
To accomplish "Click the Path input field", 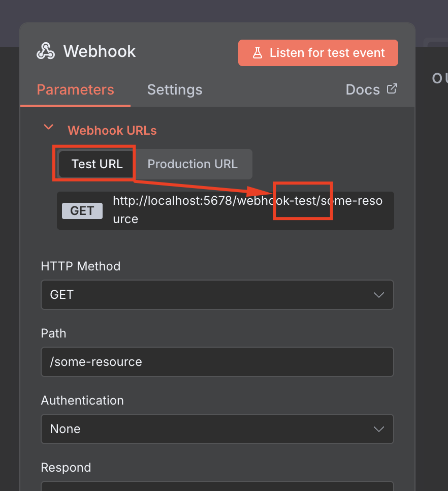I will pyautogui.click(x=217, y=362).
